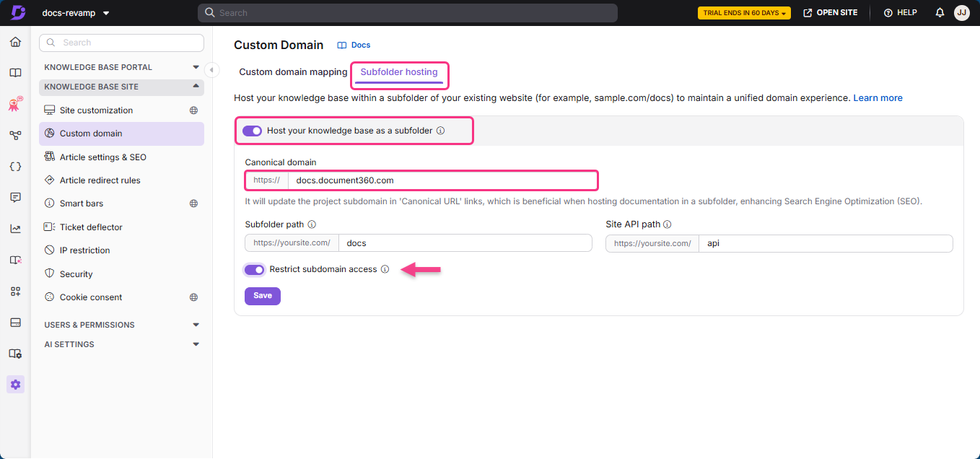Open the workflow nodes icon in left rail
This screenshot has height=459, width=980.
pyautogui.click(x=15, y=135)
